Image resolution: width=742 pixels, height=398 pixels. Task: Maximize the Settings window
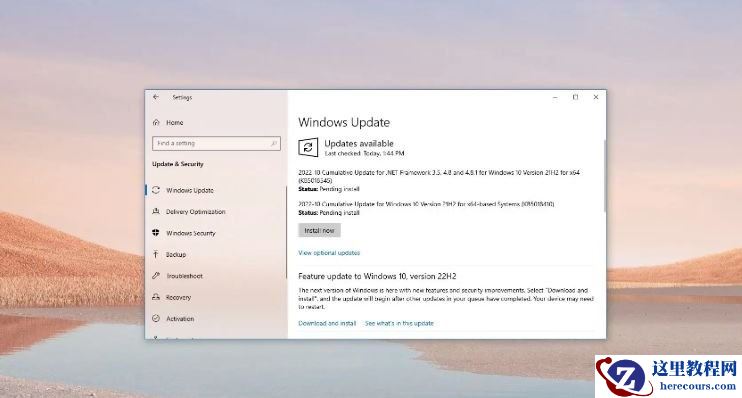pyautogui.click(x=575, y=97)
